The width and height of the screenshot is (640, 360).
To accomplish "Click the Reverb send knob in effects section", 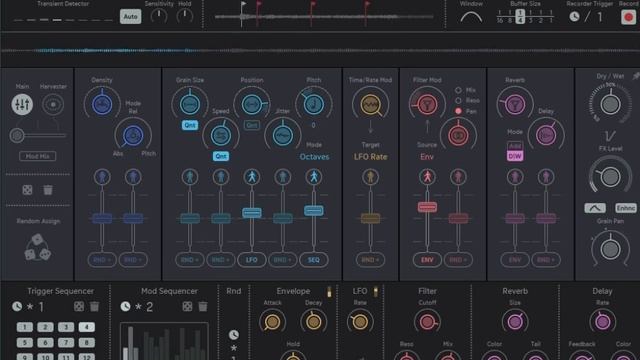I will coord(515,104).
